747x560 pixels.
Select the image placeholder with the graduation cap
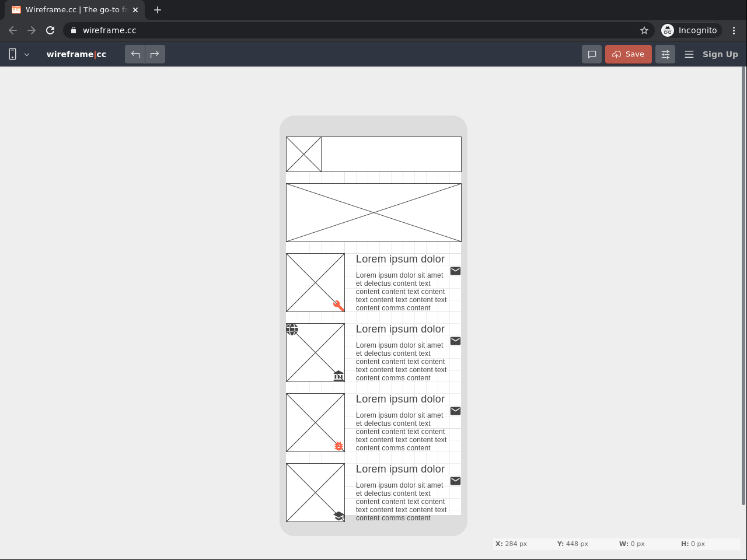315,492
